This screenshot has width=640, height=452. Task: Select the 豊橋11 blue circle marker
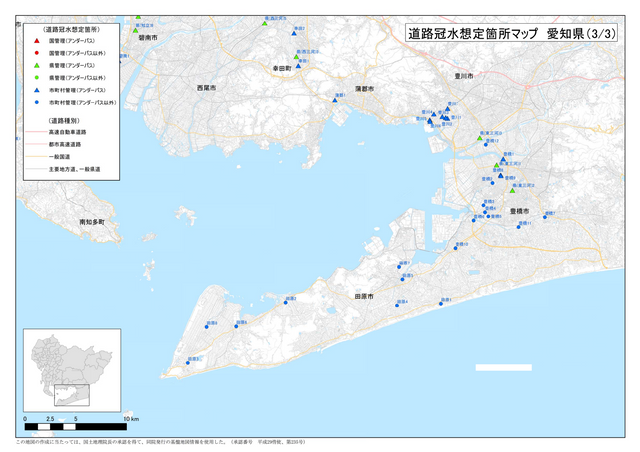[519, 227]
